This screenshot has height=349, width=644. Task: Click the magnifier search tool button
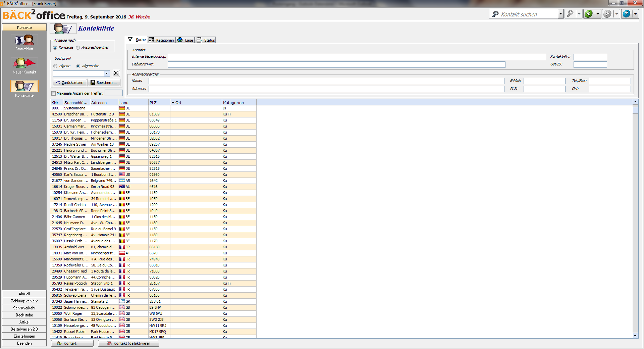[x=570, y=14]
